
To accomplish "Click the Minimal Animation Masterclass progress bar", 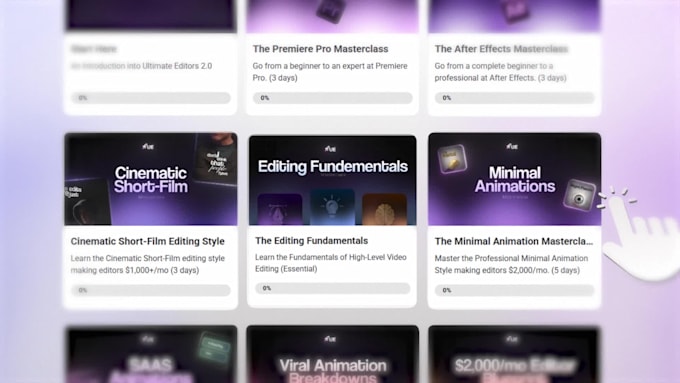I will 514,290.
